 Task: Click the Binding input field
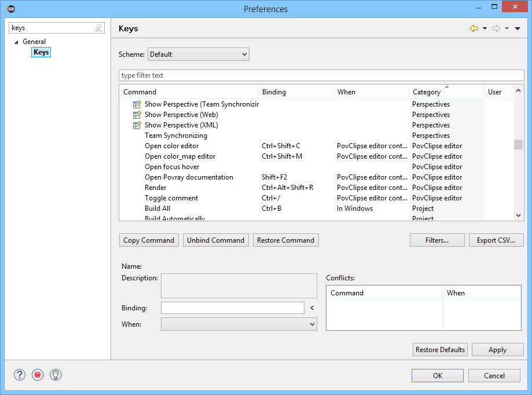click(232, 308)
